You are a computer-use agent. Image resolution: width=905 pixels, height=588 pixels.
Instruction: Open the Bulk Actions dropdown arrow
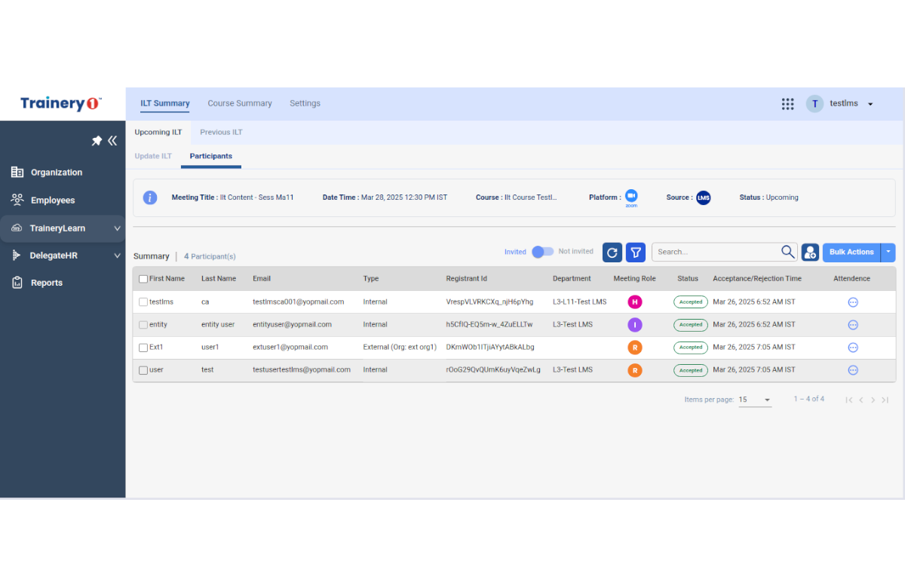click(x=888, y=253)
